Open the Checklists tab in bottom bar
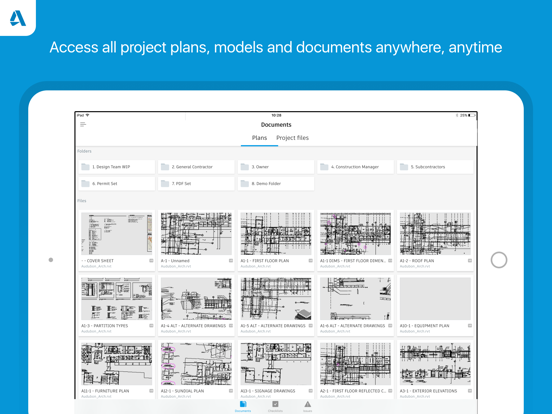The width and height of the screenshot is (552, 414). 275,406
